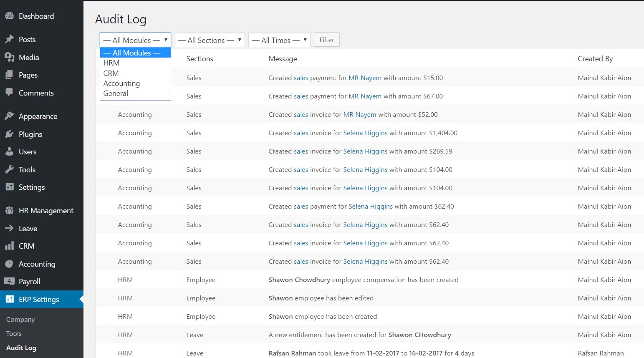Click the Filter button

[x=327, y=40]
